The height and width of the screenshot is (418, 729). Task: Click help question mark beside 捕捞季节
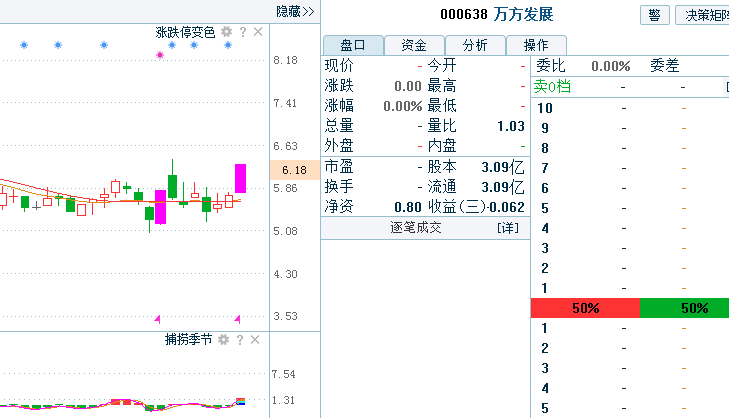click(x=242, y=340)
